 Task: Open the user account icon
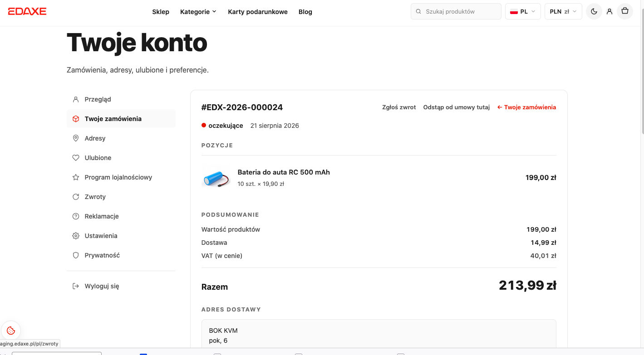coord(610,11)
